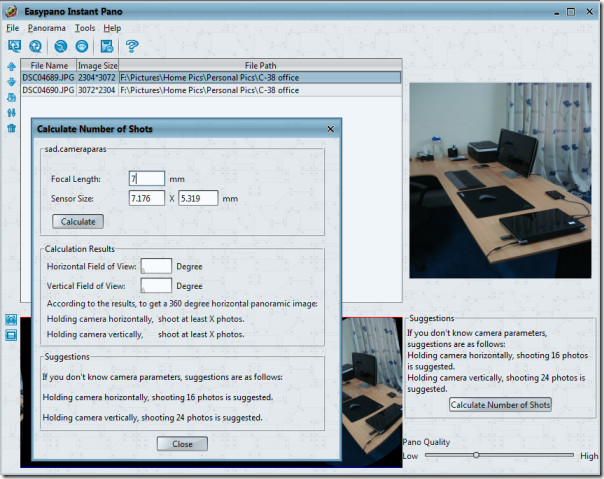Click the Easypano application logo icon
The image size is (604, 479).
(x=11, y=11)
